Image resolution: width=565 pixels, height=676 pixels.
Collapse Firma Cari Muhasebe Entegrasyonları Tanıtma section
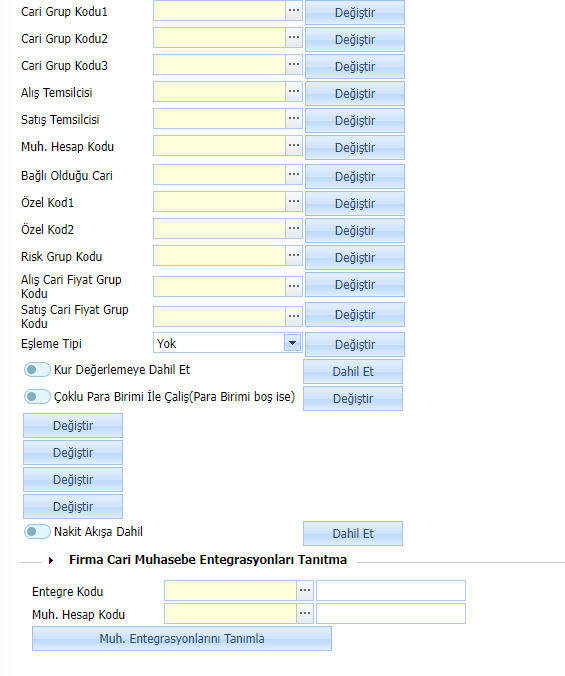(x=51, y=560)
